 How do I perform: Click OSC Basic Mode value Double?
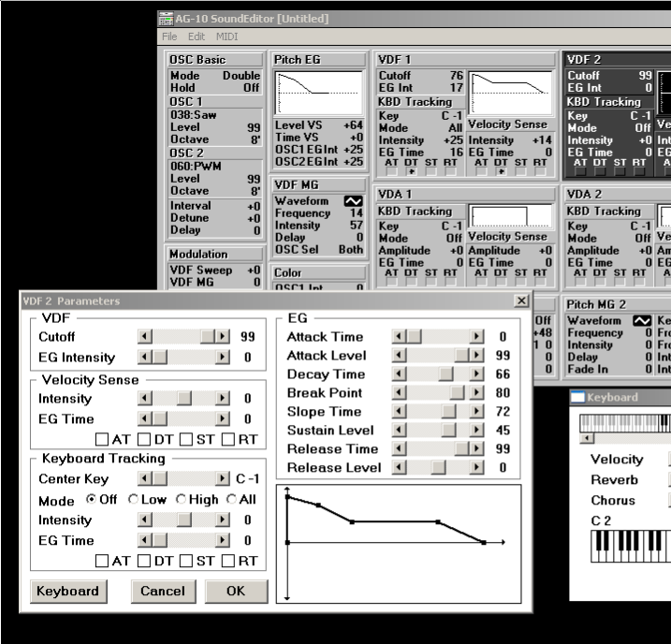point(241,75)
